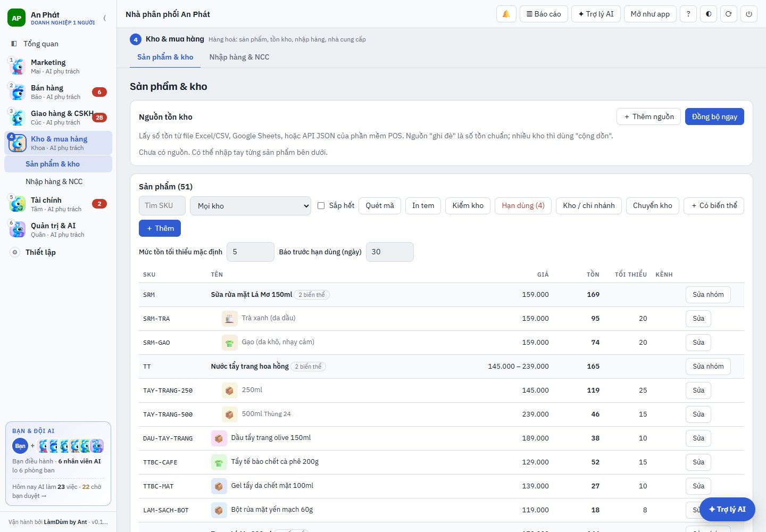The image size is (766, 532).
Task: Open Thiết lập settings gear
Action: (x=15, y=252)
